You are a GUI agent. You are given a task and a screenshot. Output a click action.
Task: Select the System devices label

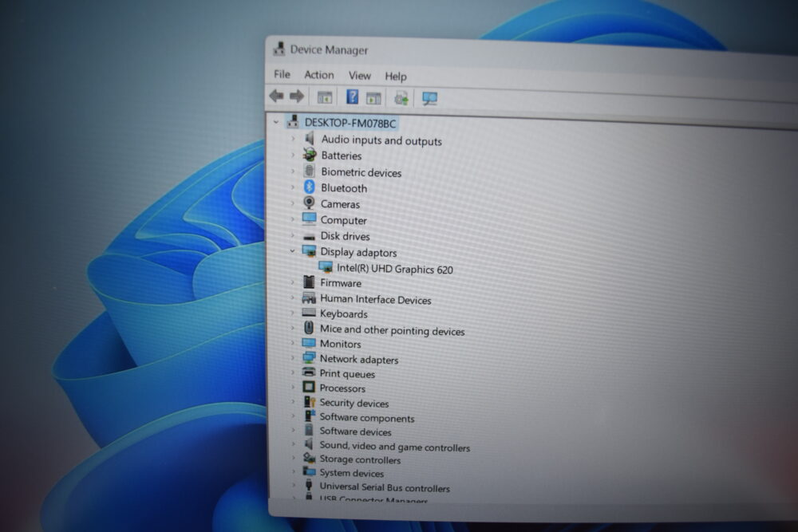(x=352, y=473)
